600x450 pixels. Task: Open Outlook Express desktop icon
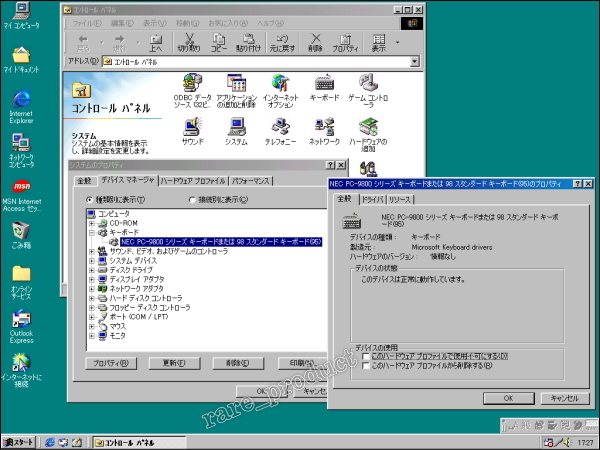[x=21, y=327]
